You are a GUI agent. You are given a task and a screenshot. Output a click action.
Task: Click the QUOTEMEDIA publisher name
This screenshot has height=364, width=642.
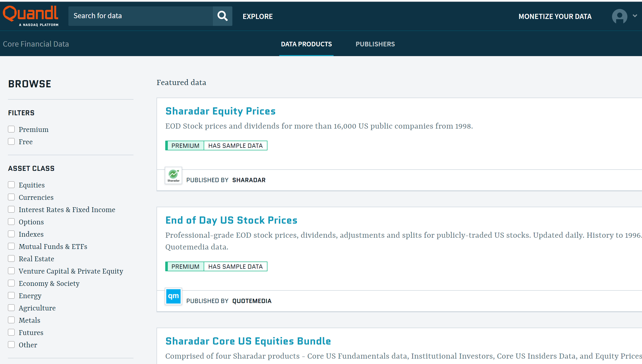click(x=252, y=301)
